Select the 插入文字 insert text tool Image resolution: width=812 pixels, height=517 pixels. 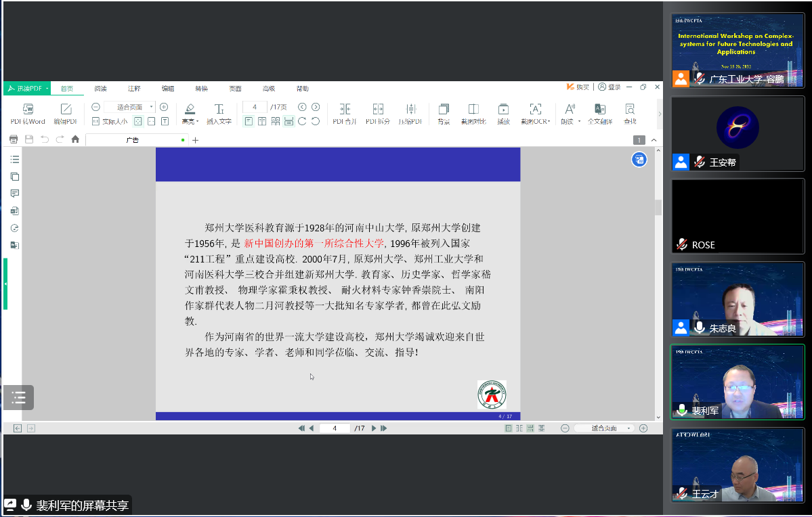point(219,114)
